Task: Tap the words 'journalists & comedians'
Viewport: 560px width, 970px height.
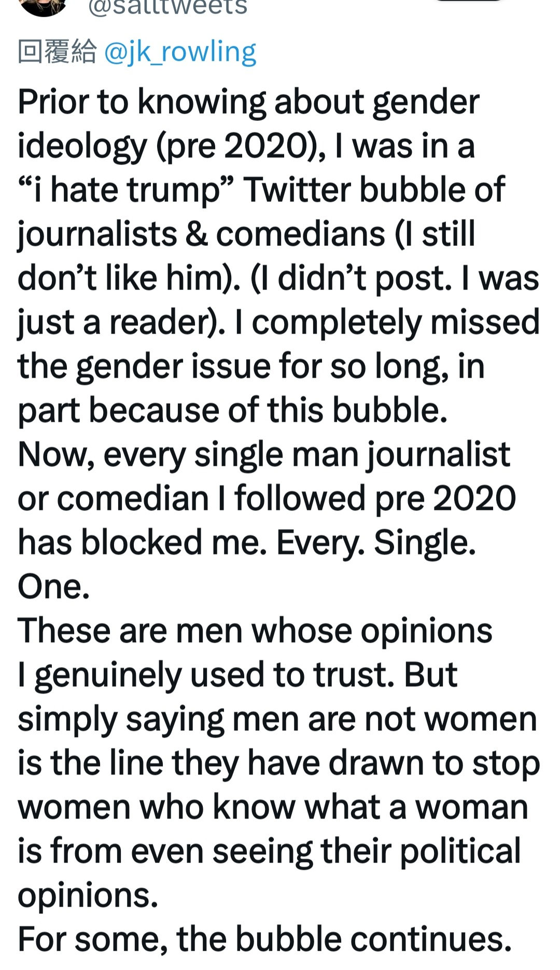Action: coord(201,234)
